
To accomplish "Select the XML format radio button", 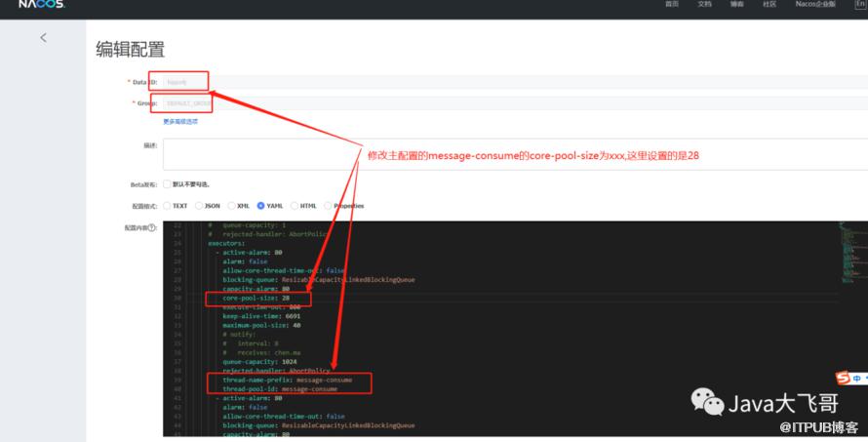I will [x=231, y=206].
